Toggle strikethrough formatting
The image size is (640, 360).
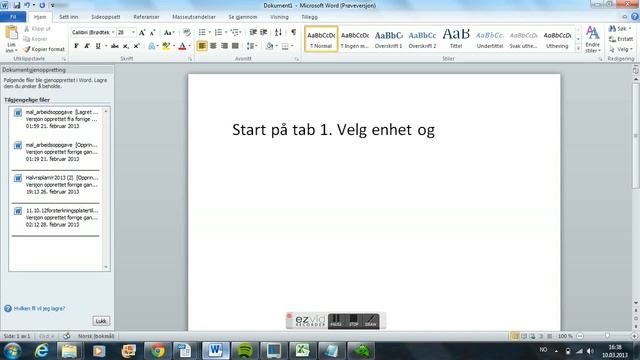click(x=115, y=46)
